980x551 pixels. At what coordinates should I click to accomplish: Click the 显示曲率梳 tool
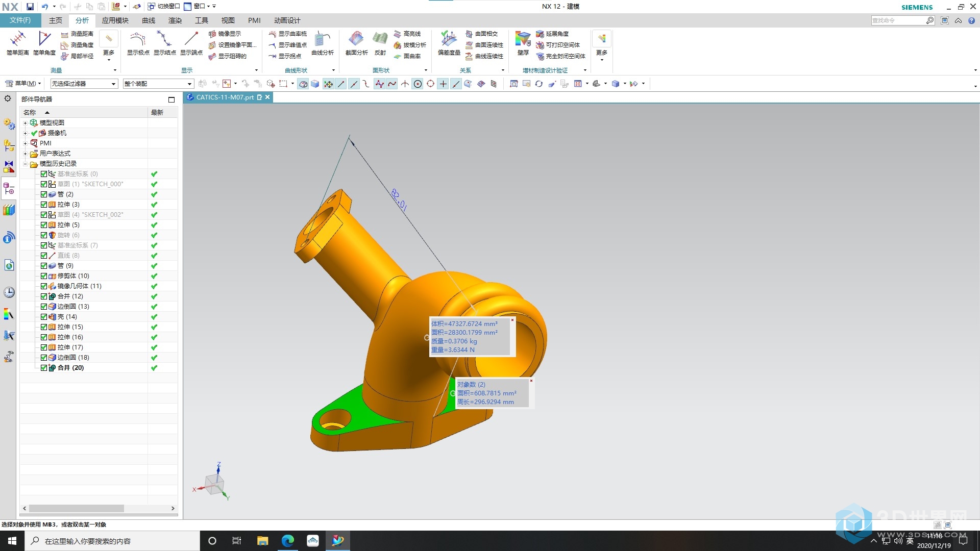(x=288, y=34)
